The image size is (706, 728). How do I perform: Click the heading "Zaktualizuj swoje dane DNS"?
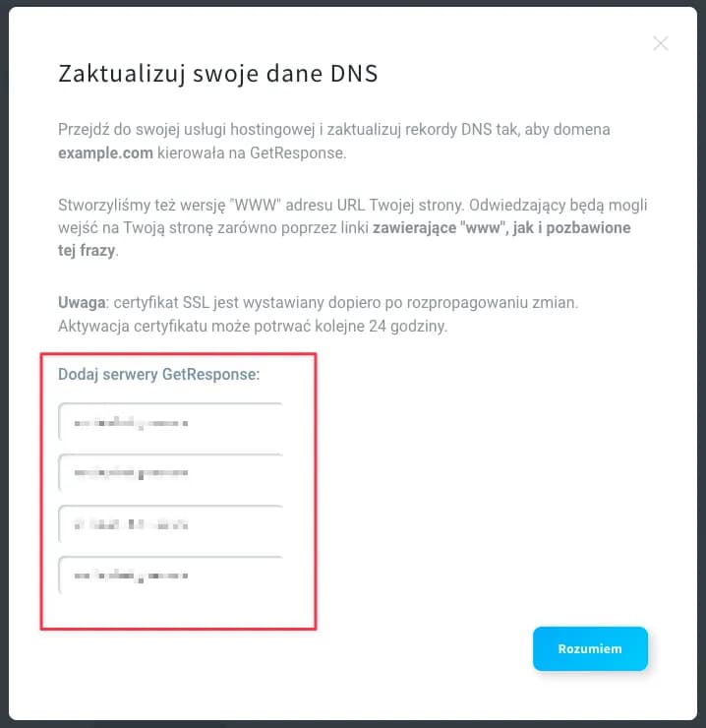[218, 75]
